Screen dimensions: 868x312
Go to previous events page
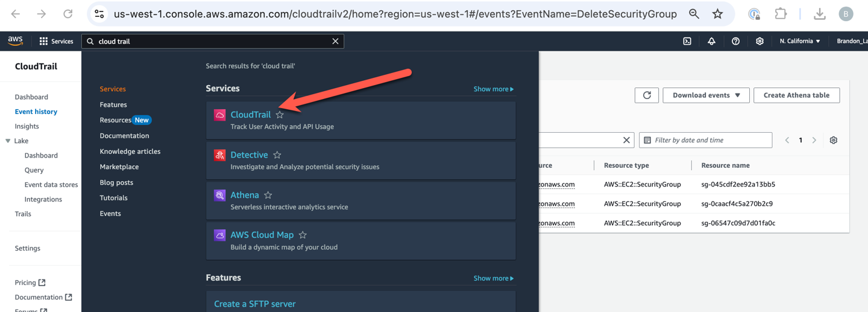click(x=787, y=140)
